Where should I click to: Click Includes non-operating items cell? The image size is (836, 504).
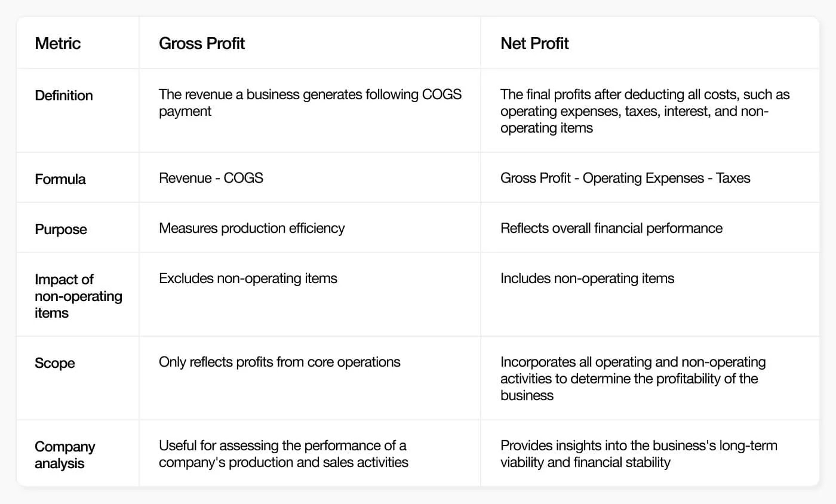587,278
